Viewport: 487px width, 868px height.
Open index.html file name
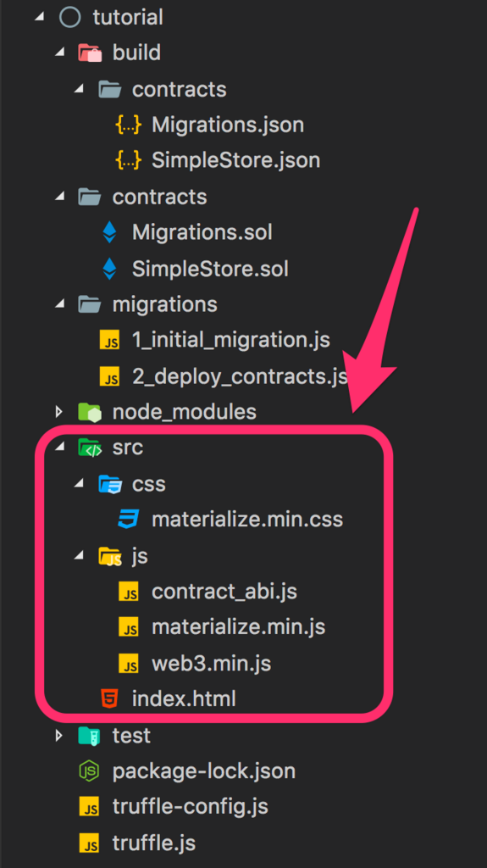[184, 699]
